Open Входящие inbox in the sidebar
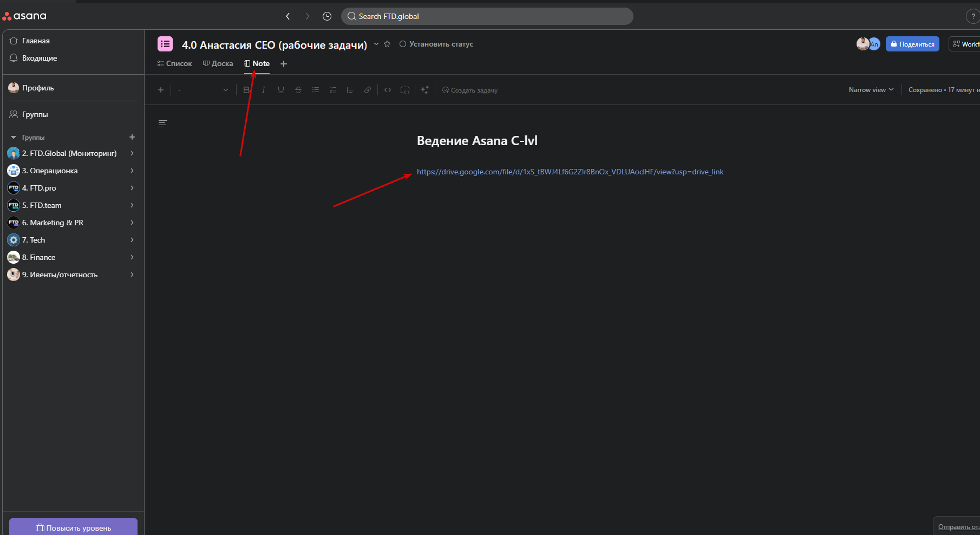 (73, 58)
